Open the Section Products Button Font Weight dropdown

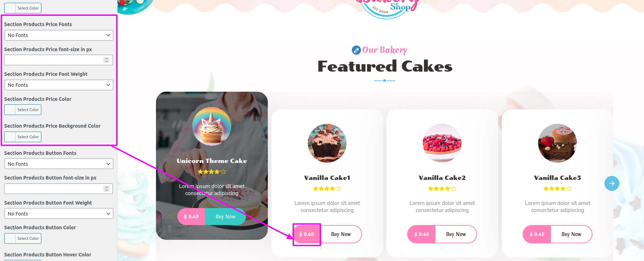click(x=59, y=214)
